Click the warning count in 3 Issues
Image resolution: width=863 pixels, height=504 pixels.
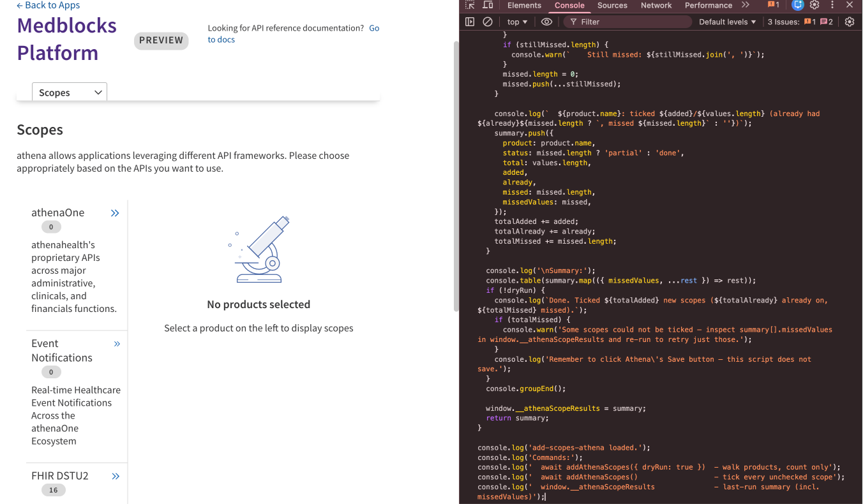coord(810,22)
